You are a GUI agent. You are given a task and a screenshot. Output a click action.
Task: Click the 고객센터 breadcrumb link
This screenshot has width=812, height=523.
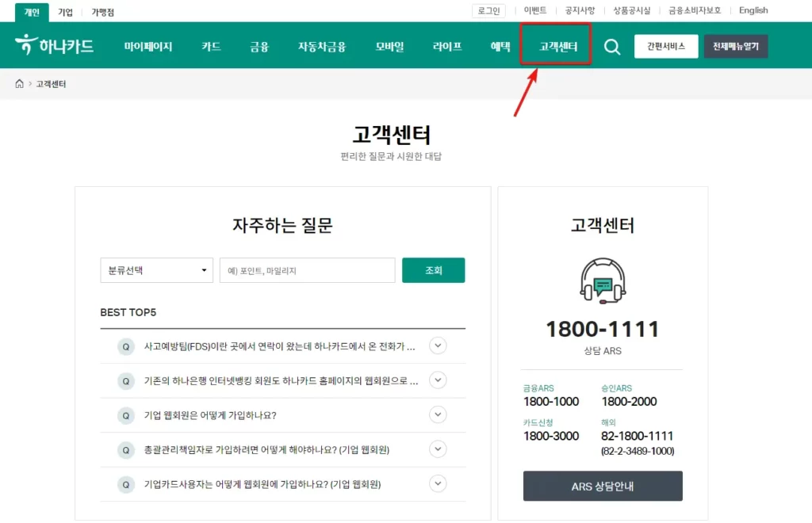(51, 84)
